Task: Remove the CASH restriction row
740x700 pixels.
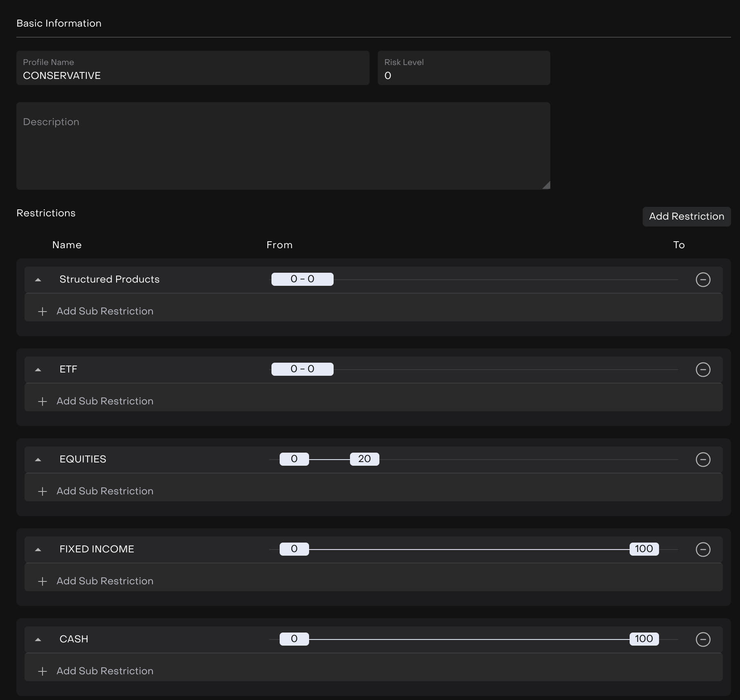Action: tap(703, 639)
